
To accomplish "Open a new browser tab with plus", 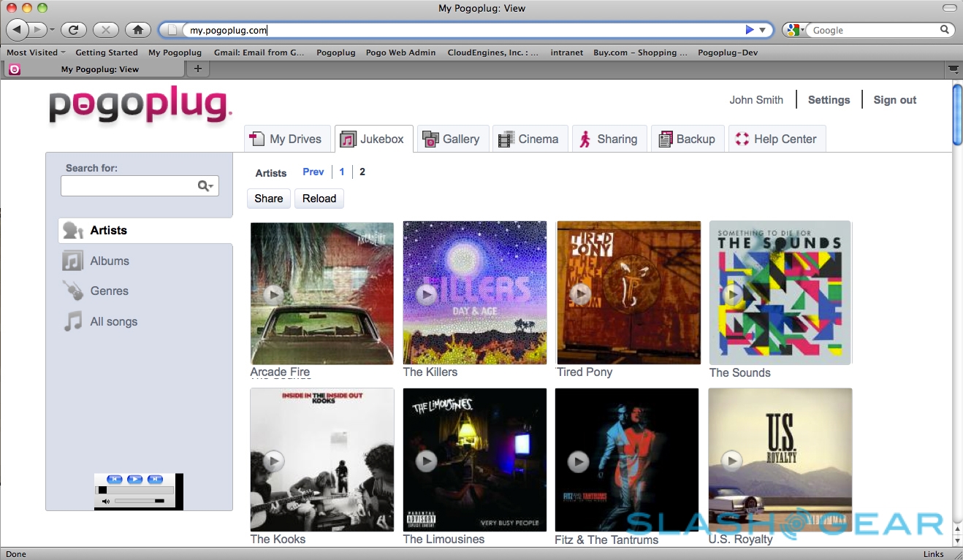I will pos(197,69).
